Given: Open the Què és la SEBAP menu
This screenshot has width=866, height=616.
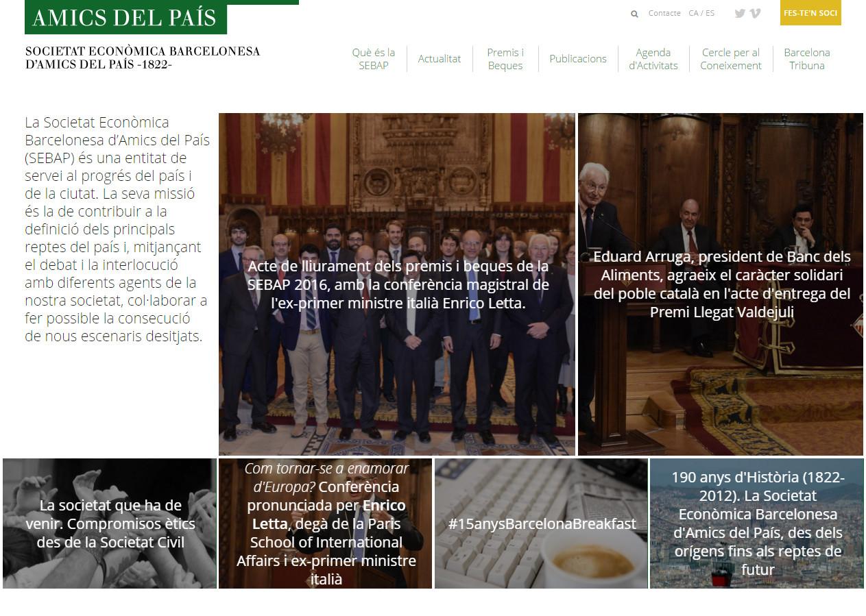Looking at the screenshot, I should coord(373,59).
